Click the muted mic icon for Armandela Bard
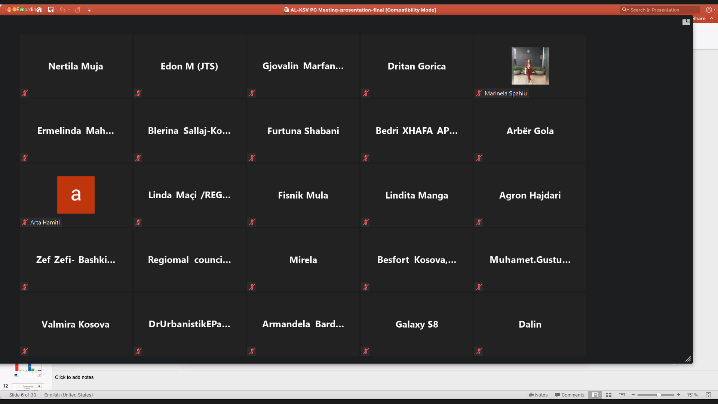This screenshot has height=404, width=718. 252,351
